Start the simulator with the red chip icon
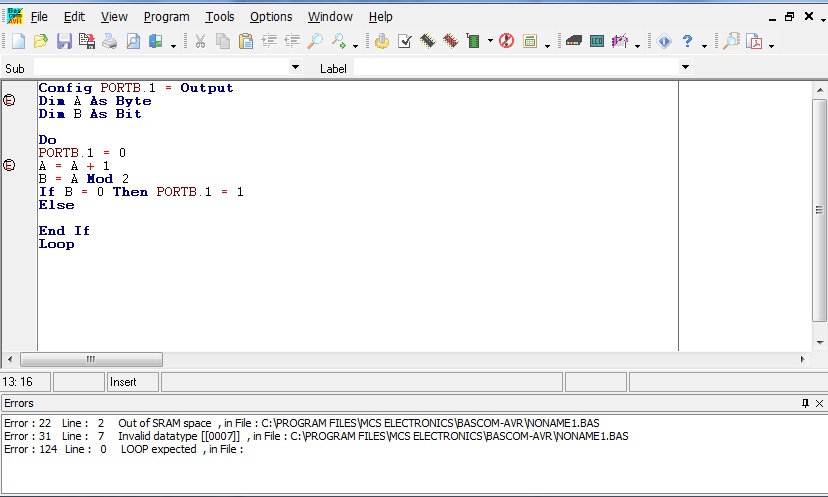Screen dimensions: 828x497 tap(450, 41)
